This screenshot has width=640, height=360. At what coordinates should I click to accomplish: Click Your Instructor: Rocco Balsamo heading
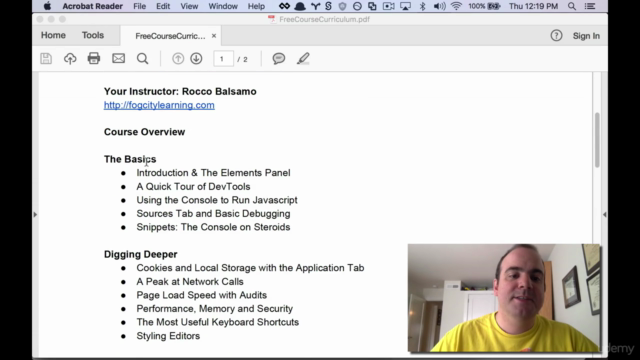180,91
